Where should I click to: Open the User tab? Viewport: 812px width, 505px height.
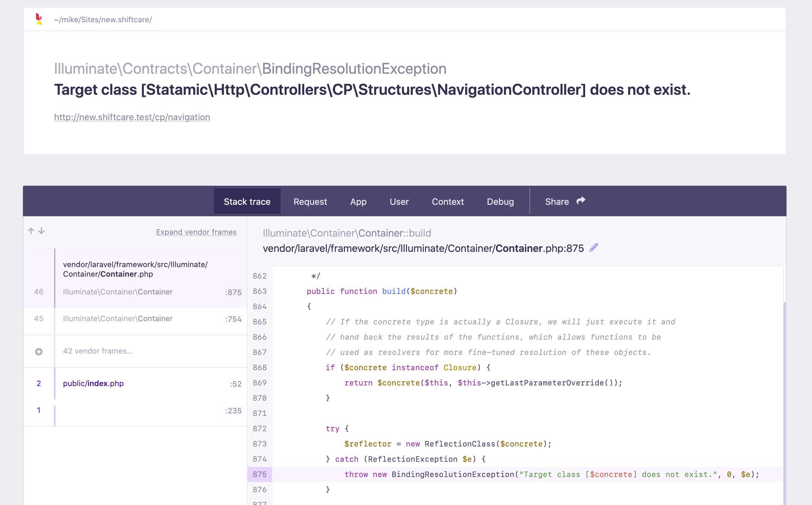pos(399,201)
